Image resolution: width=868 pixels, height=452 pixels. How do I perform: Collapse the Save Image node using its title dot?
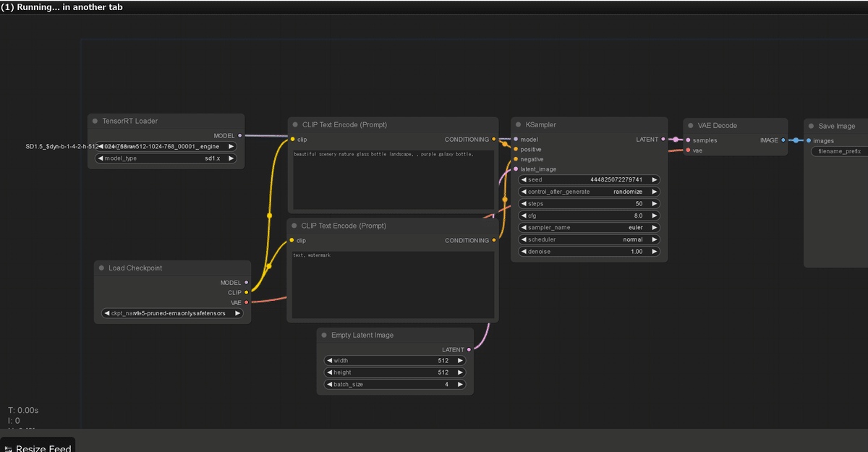pos(811,126)
